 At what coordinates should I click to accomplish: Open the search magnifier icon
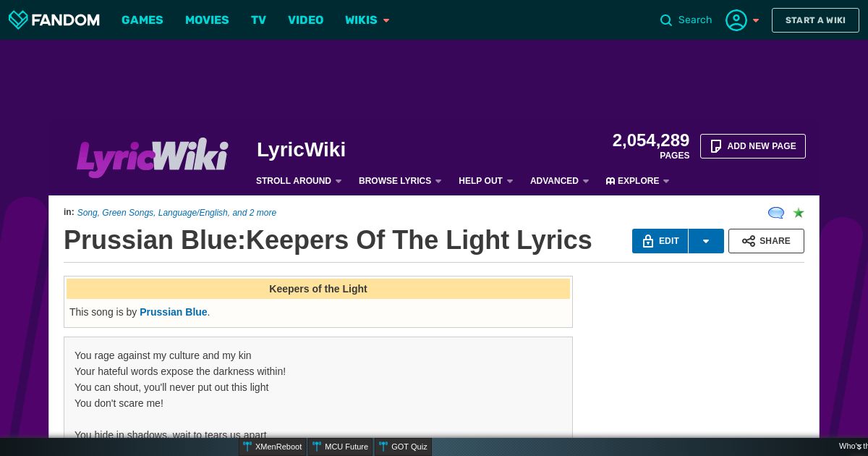pyautogui.click(x=666, y=20)
